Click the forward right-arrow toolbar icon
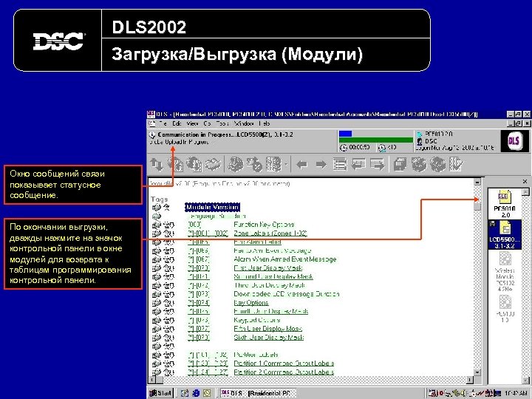 coord(321,165)
